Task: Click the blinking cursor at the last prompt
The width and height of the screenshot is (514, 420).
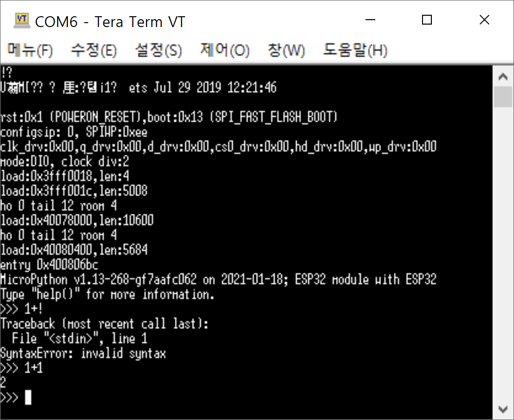Action: [28, 397]
